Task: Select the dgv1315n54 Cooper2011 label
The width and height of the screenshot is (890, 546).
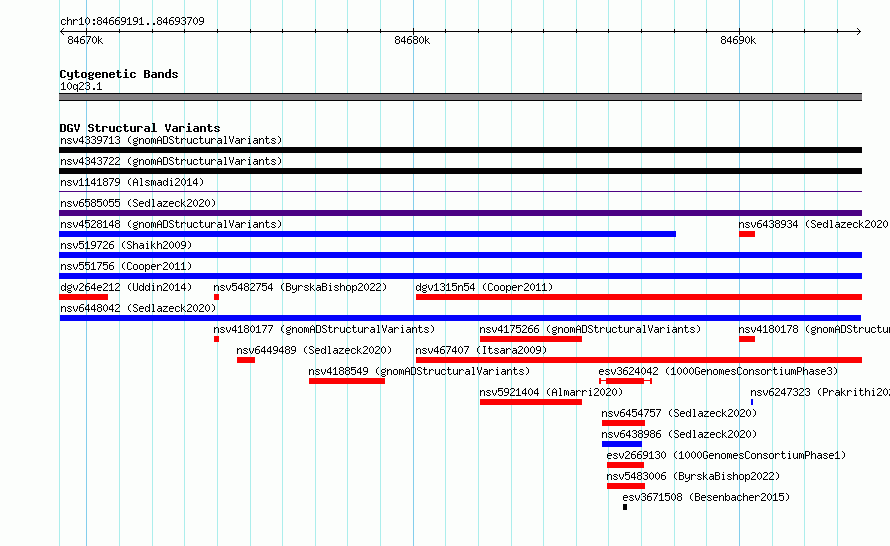Action: point(484,287)
